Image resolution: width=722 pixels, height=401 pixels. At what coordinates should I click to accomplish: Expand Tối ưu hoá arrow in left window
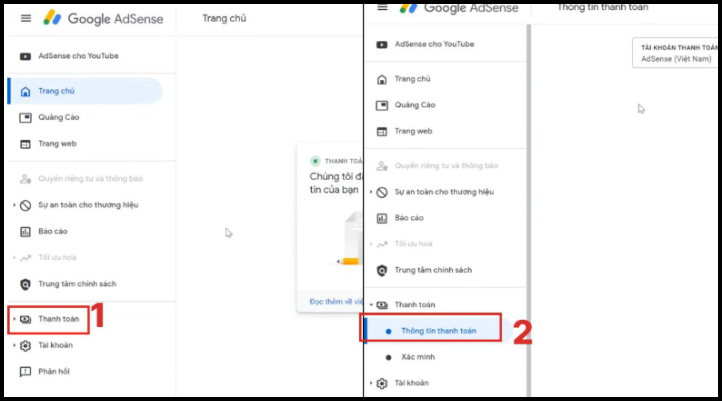tap(14, 257)
